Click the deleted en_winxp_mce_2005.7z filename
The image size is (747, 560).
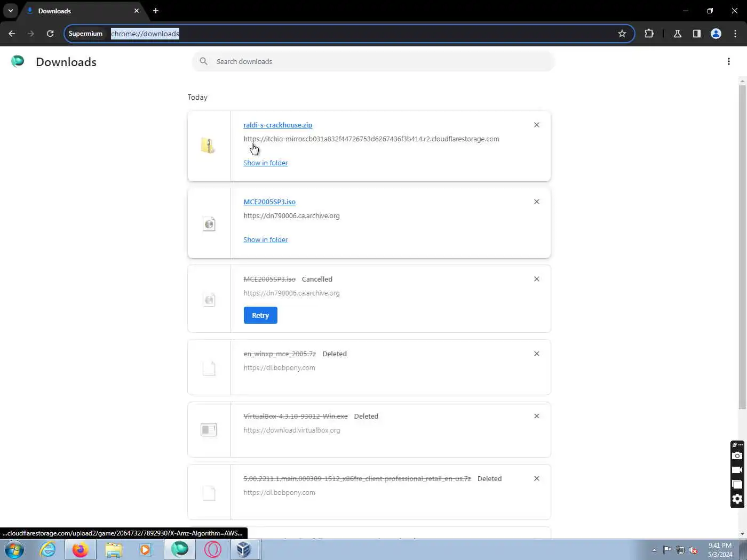[x=280, y=354]
